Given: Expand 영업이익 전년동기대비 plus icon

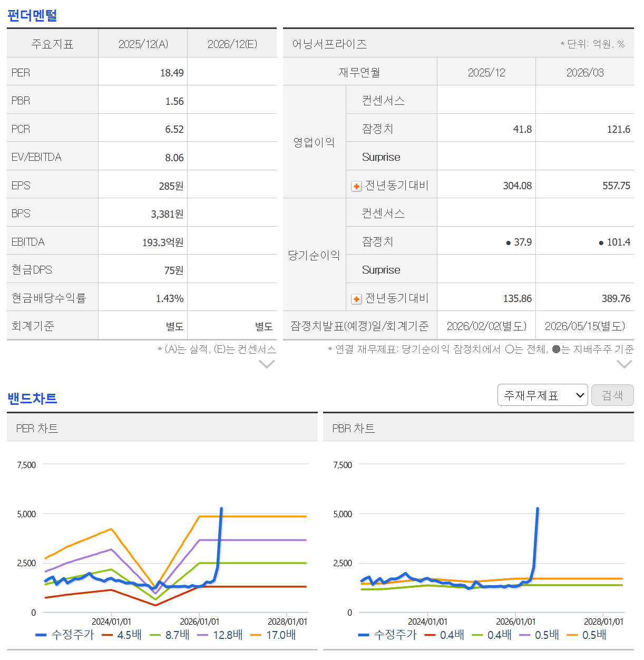Looking at the screenshot, I should [x=356, y=186].
